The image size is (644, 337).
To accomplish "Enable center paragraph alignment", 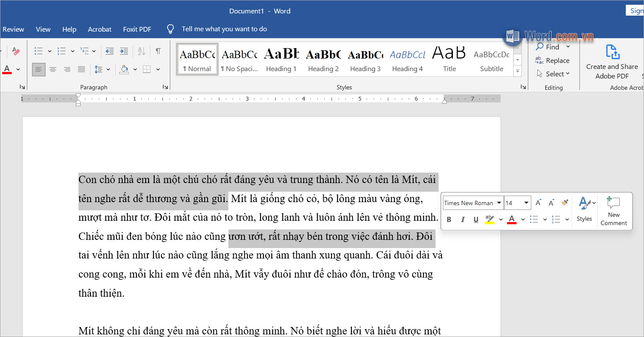I will (x=52, y=69).
